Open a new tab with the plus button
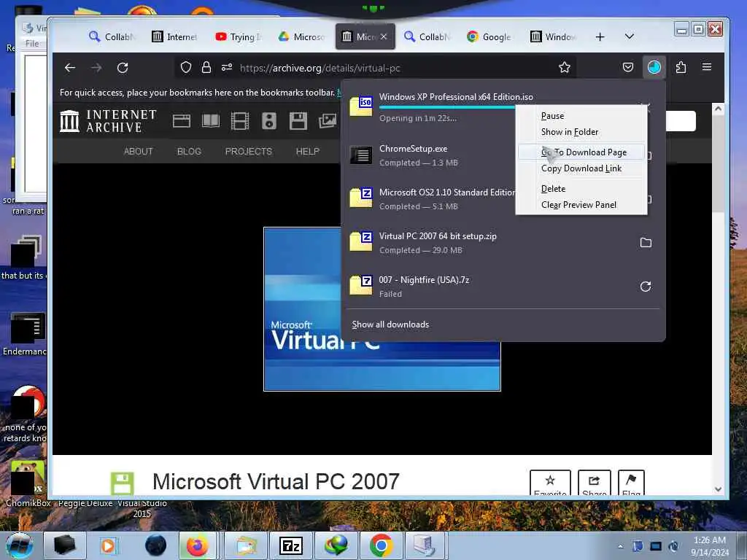Viewport: 747px width, 560px height. point(600,36)
